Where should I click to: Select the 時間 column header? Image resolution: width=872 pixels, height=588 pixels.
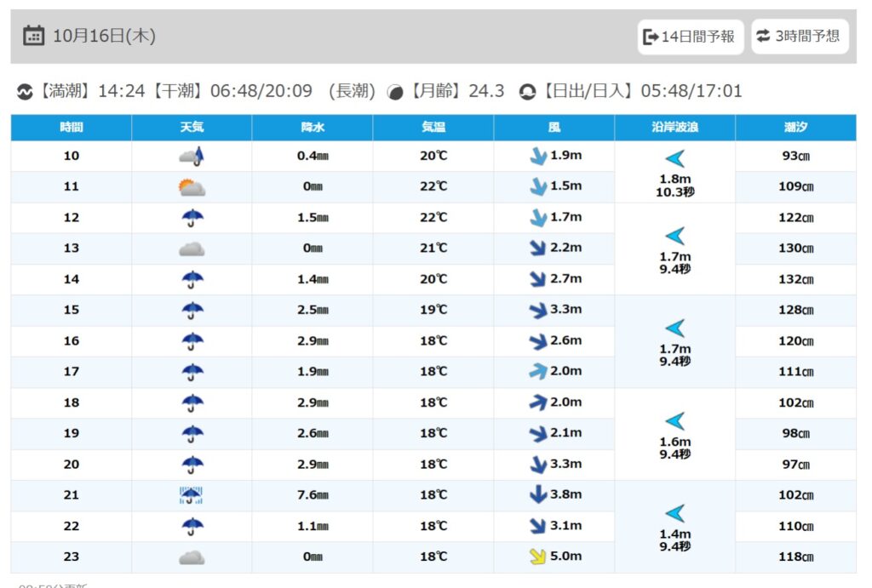point(72,128)
